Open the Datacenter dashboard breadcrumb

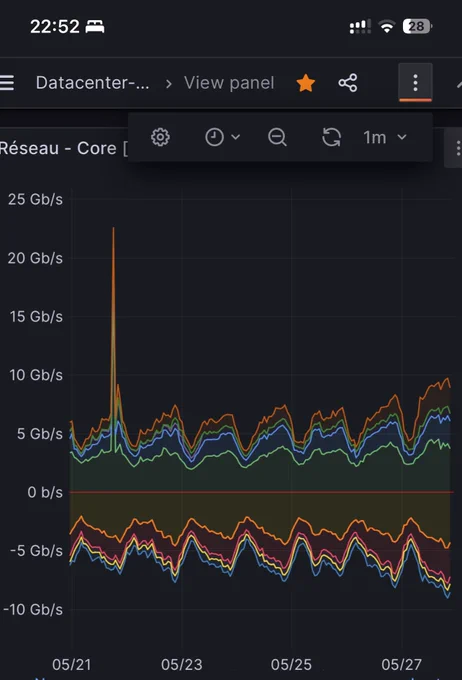(92, 83)
